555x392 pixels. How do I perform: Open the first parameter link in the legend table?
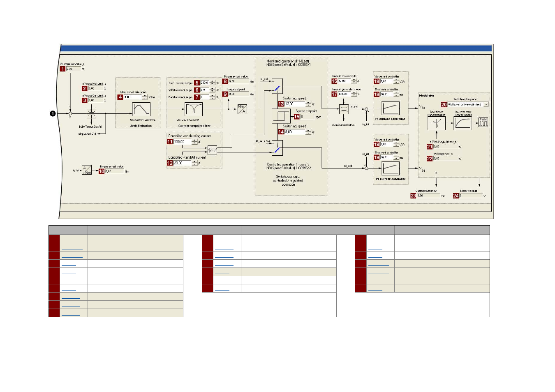(x=72, y=239)
